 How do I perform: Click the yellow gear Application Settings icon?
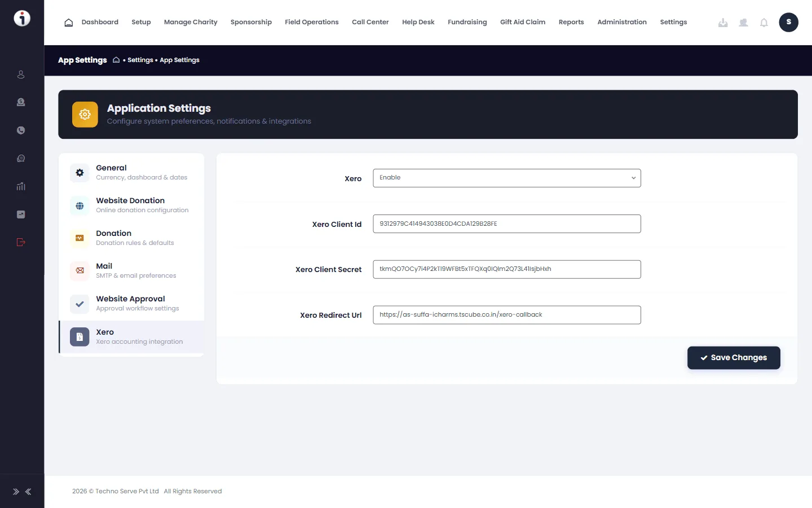point(85,115)
